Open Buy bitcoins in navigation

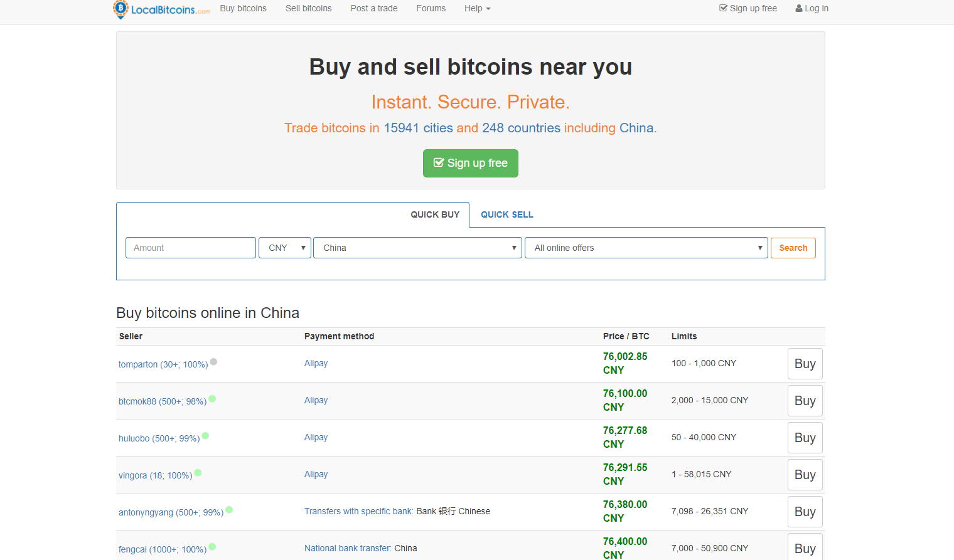click(x=243, y=9)
